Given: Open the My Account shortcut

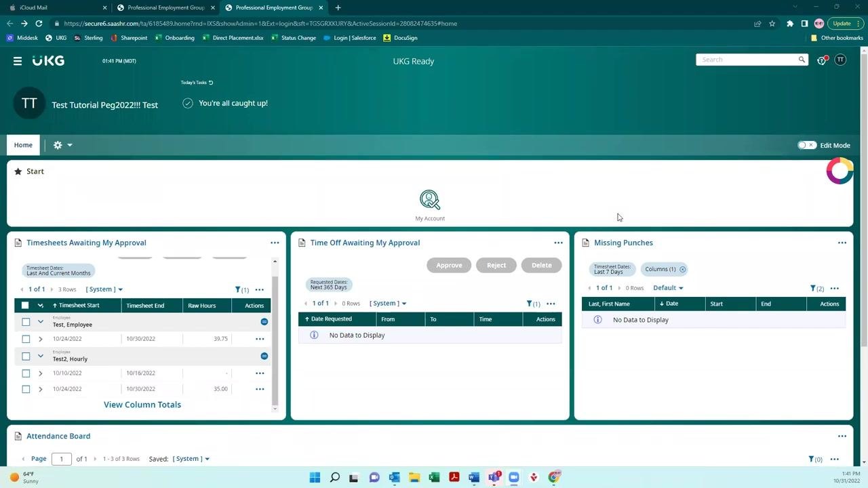Looking at the screenshot, I should click(430, 205).
